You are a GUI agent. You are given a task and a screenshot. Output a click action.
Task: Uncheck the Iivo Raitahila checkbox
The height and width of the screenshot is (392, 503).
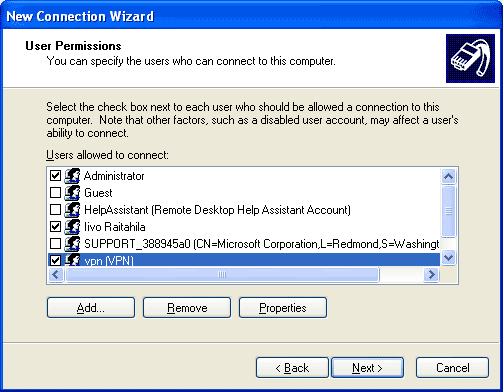(55, 227)
